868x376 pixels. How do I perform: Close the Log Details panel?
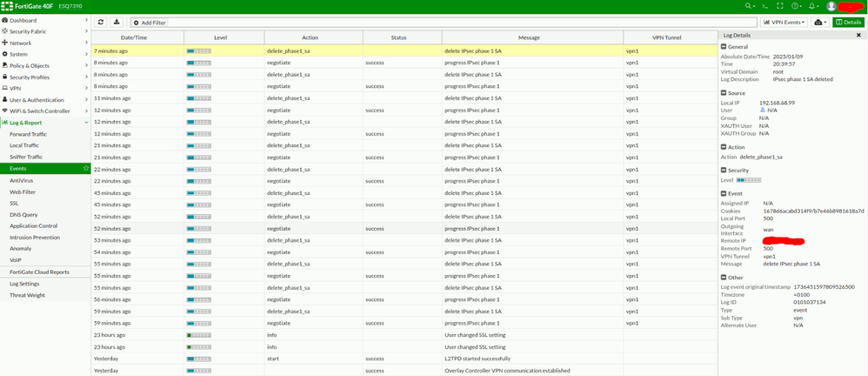click(859, 36)
